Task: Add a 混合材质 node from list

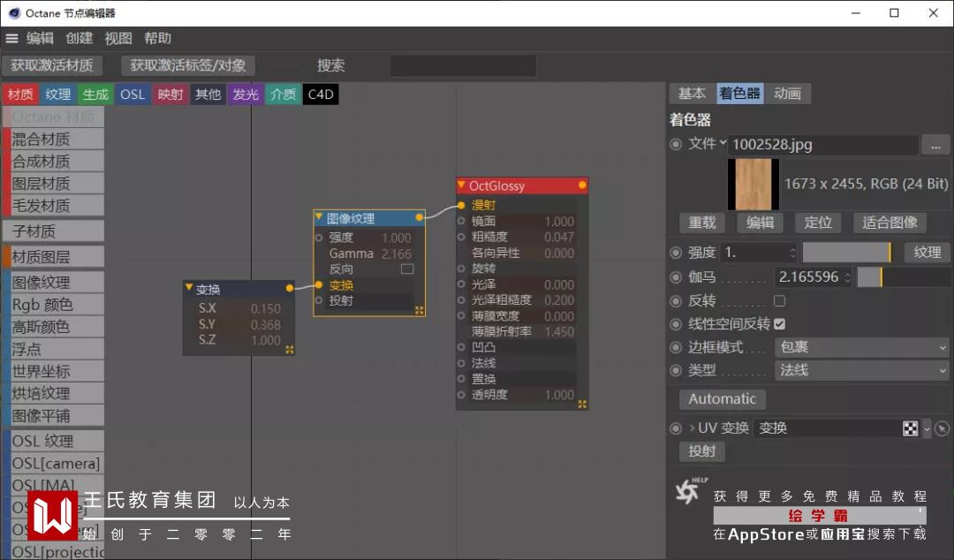Action: pyautogui.click(x=54, y=139)
